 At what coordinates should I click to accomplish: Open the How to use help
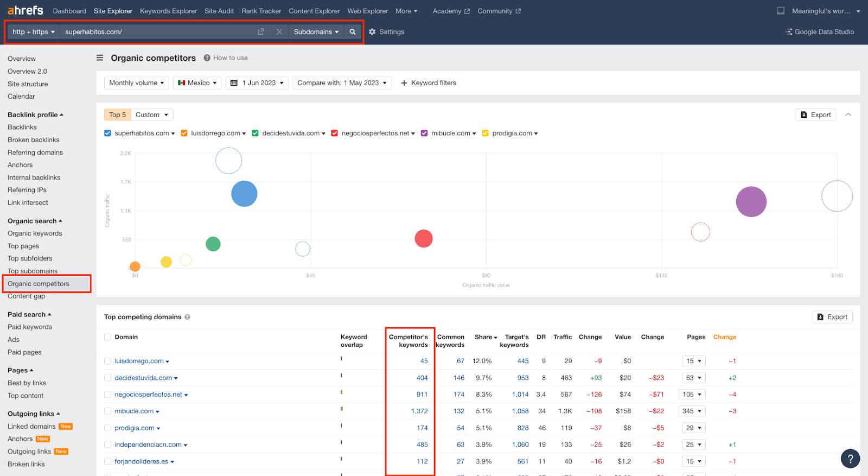(226, 58)
